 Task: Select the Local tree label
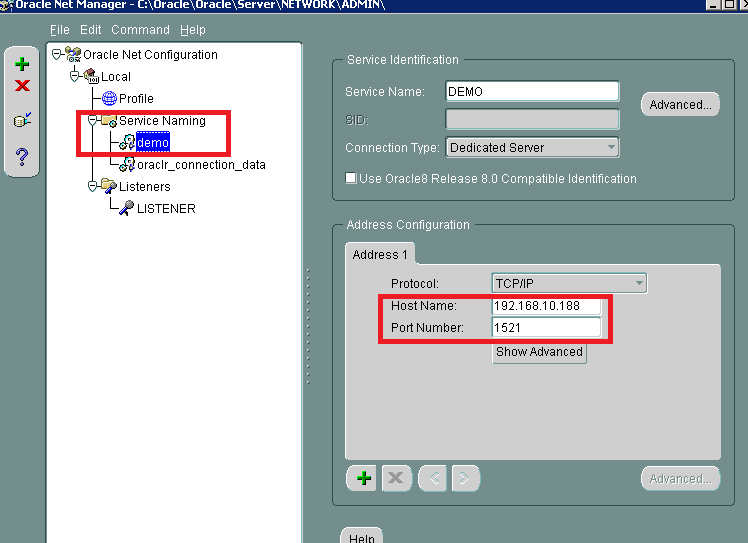(x=115, y=77)
